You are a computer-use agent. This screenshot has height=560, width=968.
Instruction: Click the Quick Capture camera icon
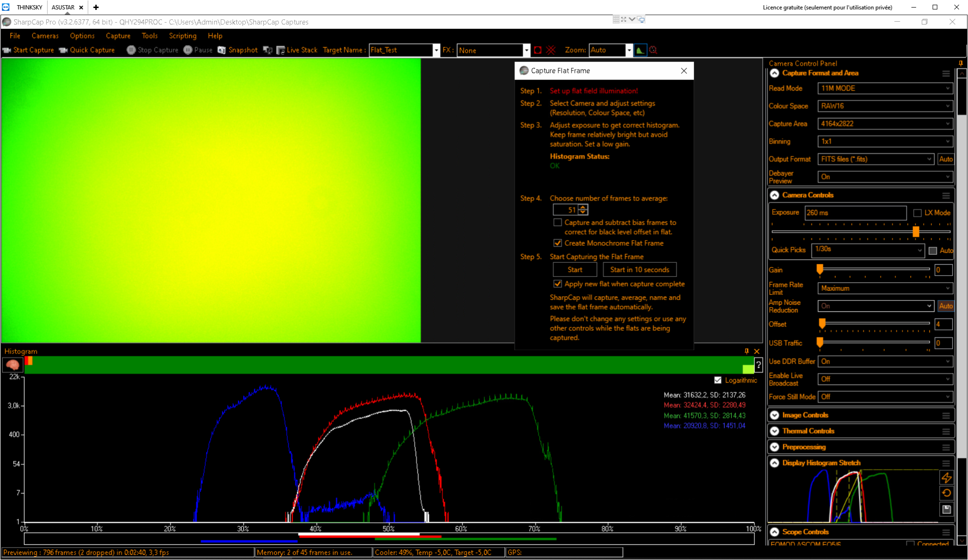coord(63,50)
